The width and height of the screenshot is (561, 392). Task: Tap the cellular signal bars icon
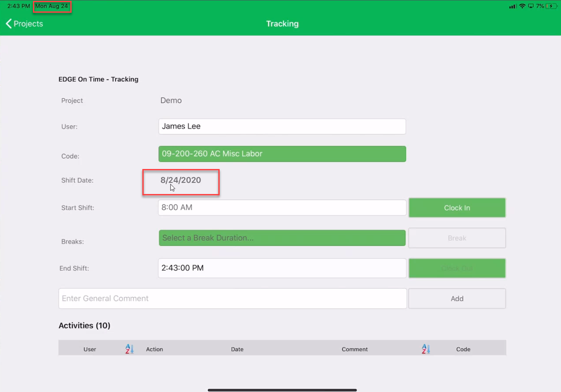coord(513,6)
